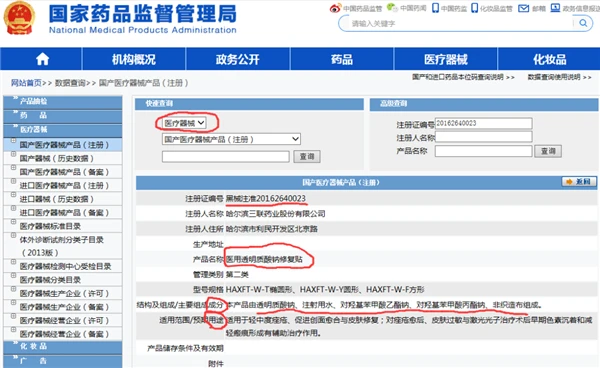Select 医疗器械经营企业（备案）in sidebar
This screenshot has width=600, height=368.
[x=64, y=334]
